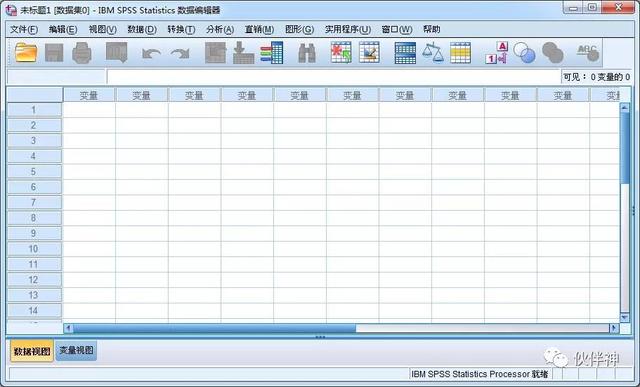Select row header 9

coord(34,234)
